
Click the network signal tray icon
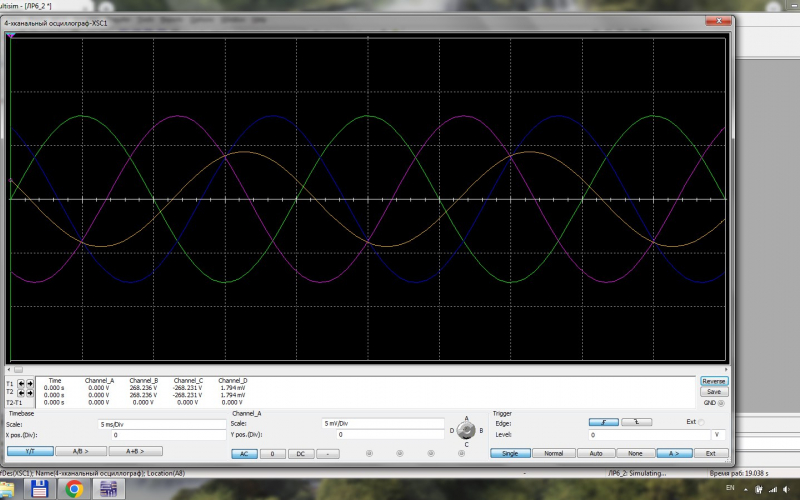[773, 489]
